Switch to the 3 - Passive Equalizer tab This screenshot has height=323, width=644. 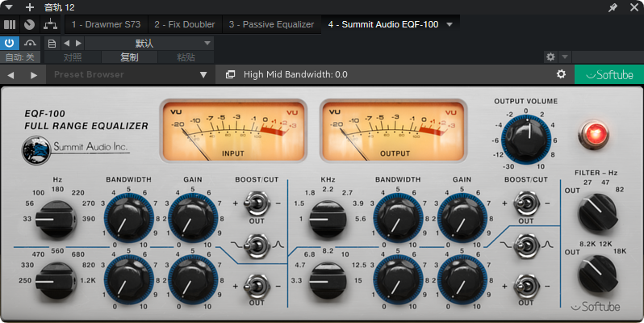click(x=271, y=25)
